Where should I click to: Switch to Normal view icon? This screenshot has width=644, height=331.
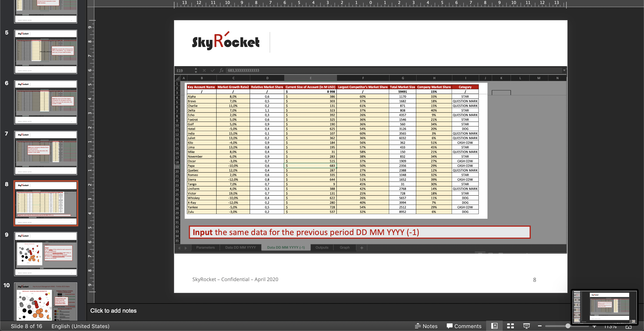tap(494, 326)
